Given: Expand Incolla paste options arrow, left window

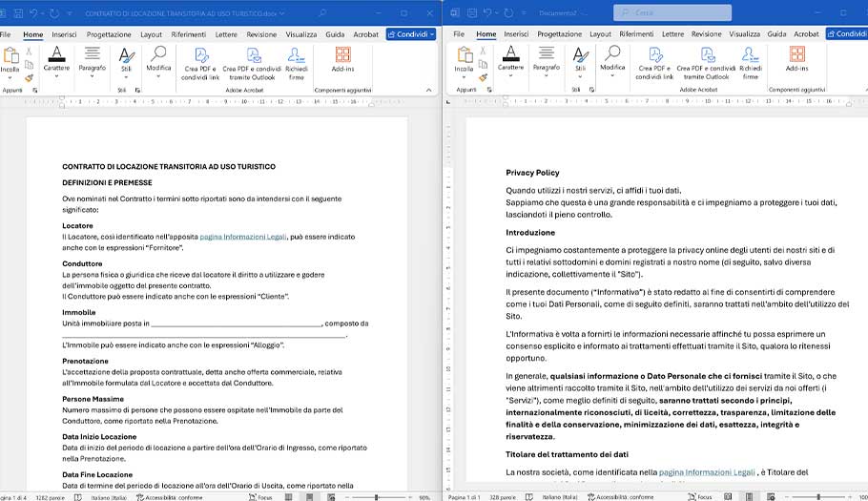Looking at the screenshot, I should (x=10, y=78).
